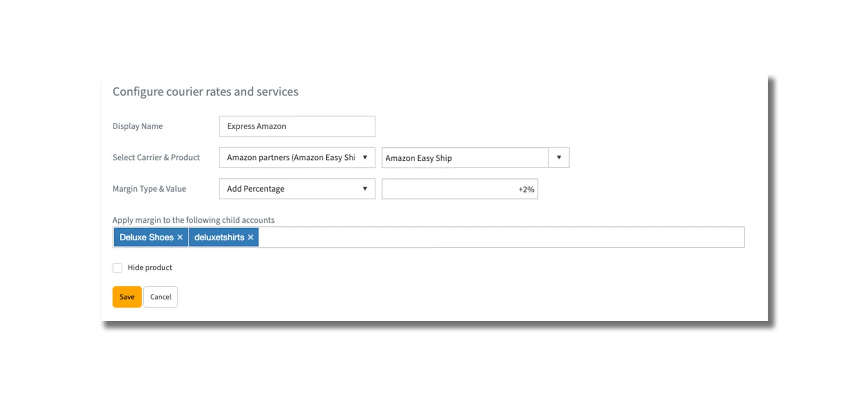Click the Cancel button
The width and height of the screenshot is (868, 395).
160,297
